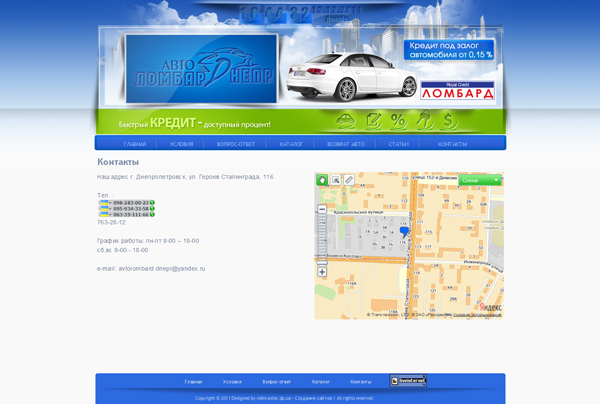Click the Контакты page heading
The width and height of the screenshot is (600, 404).
click(x=118, y=162)
